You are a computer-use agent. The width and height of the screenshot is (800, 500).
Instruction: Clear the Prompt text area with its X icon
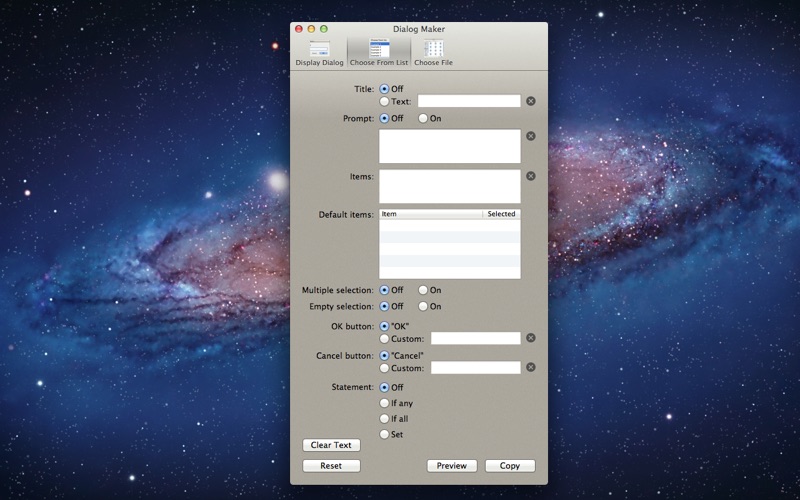[531, 136]
